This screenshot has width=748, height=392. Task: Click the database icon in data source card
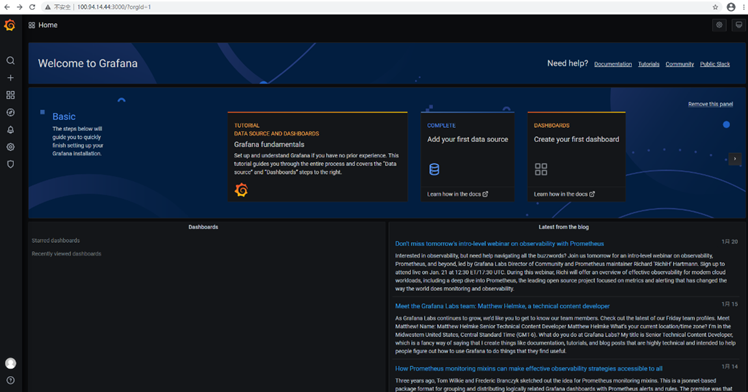click(434, 169)
